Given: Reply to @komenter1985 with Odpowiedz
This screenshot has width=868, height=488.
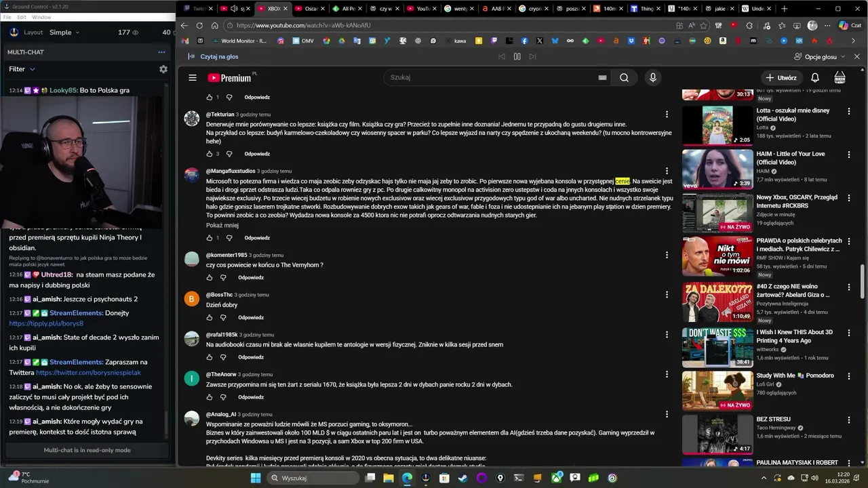Looking at the screenshot, I should click(x=251, y=278).
